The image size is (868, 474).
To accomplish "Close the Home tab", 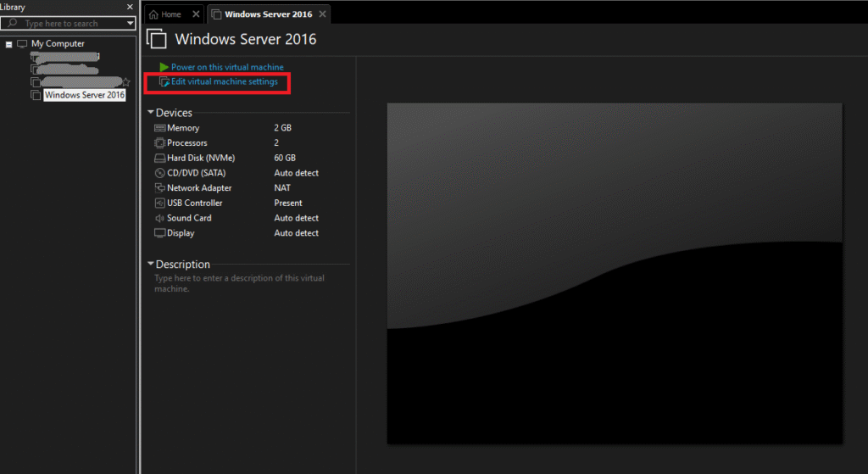I will point(196,14).
